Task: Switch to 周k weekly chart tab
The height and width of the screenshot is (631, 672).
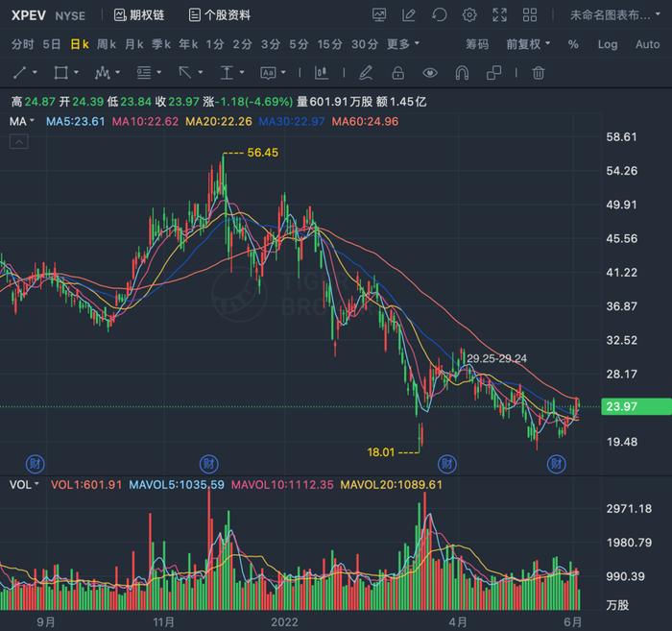Action: coord(106,44)
